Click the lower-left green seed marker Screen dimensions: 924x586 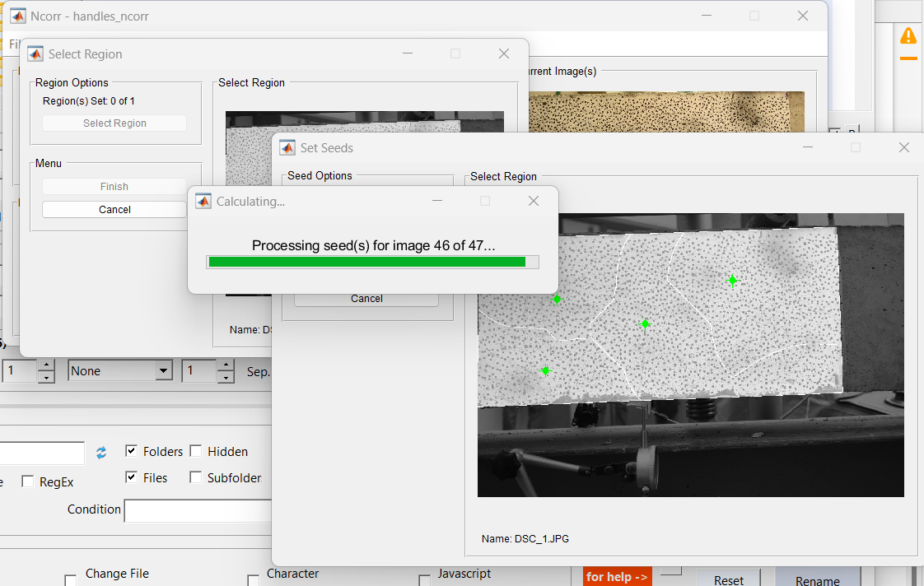point(544,371)
